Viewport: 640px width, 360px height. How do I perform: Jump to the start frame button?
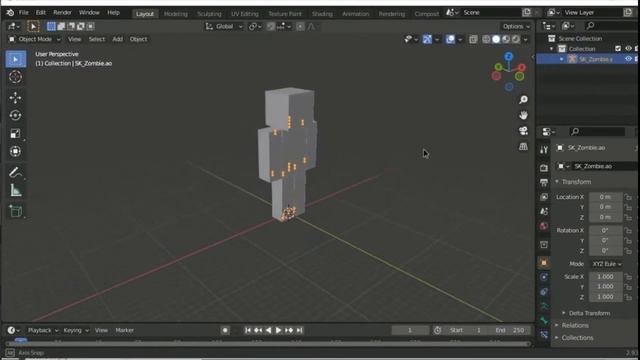[247, 330]
